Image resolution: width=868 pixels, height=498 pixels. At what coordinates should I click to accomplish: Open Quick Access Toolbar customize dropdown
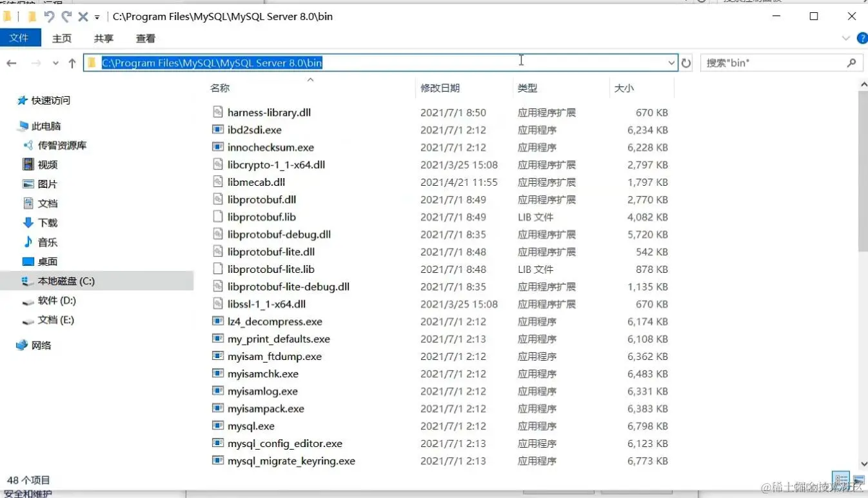(97, 17)
